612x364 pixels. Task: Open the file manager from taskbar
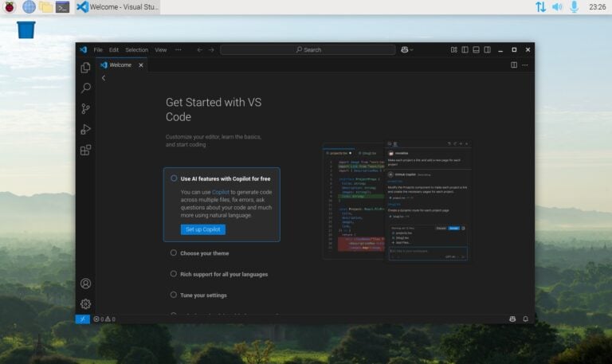45,6
